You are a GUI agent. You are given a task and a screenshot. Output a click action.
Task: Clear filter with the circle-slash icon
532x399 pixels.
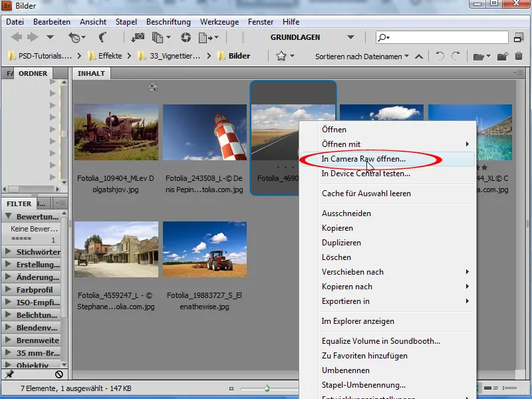tap(59, 374)
